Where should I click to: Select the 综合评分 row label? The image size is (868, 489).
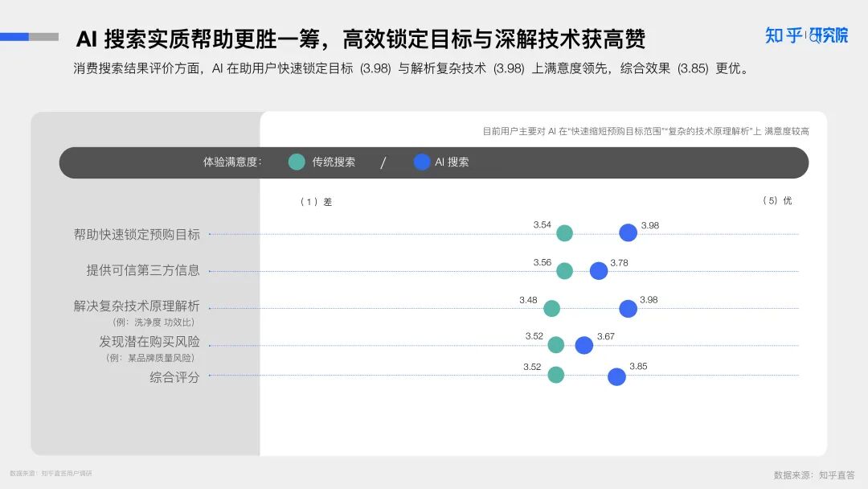point(174,378)
